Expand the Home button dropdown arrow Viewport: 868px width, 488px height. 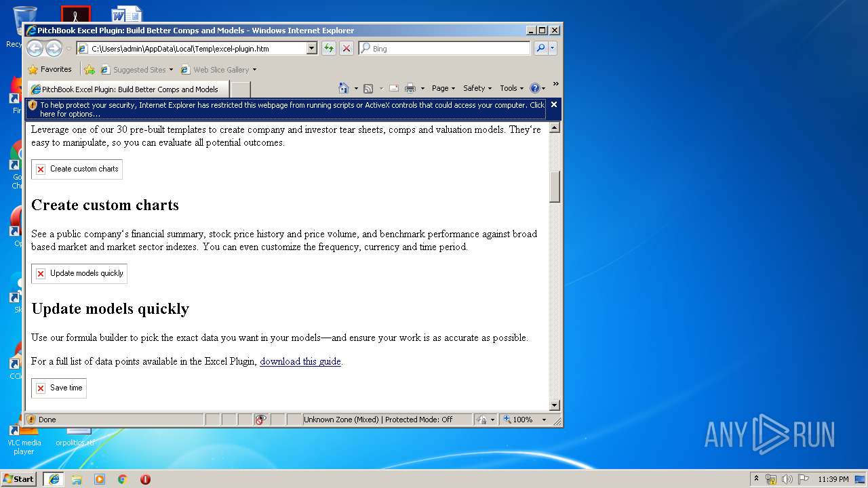(x=356, y=88)
